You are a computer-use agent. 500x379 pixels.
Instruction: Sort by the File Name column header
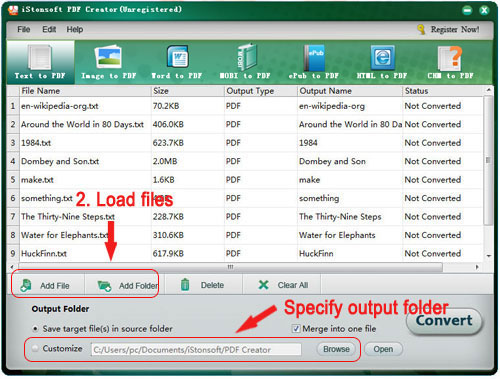point(85,91)
